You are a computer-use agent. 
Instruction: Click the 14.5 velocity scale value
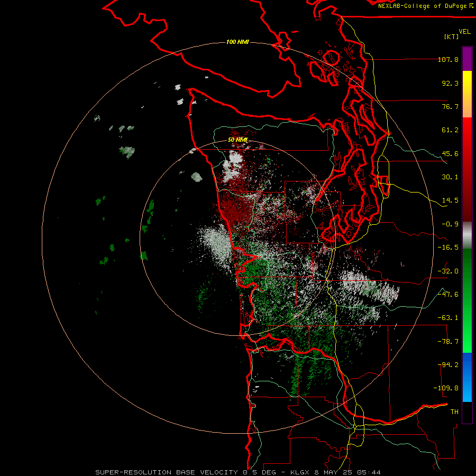(450, 200)
